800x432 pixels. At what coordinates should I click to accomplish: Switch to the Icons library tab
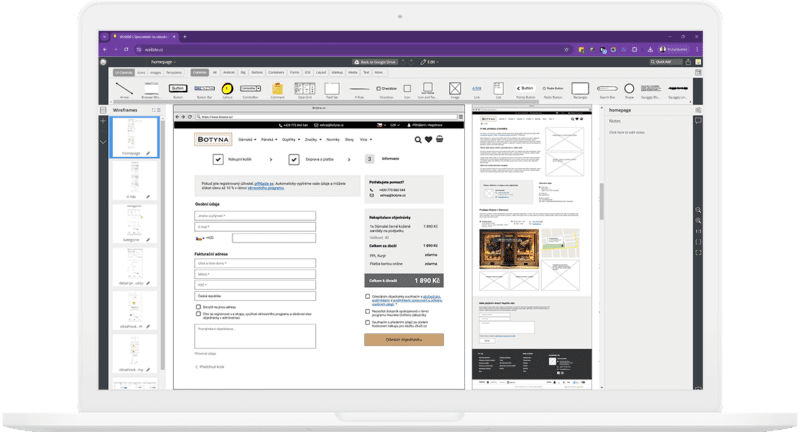[141, 72]
